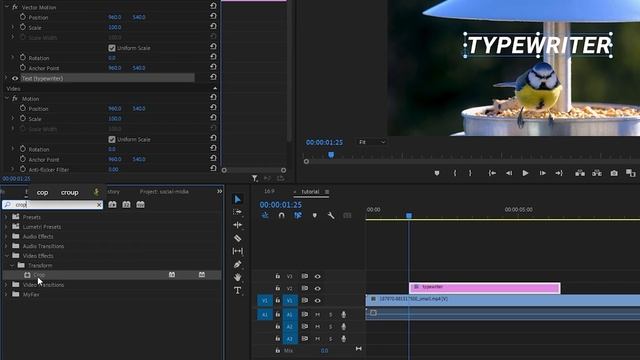Select the Hand tool
The height and width of the screenshot is (360, 640).
238,277
